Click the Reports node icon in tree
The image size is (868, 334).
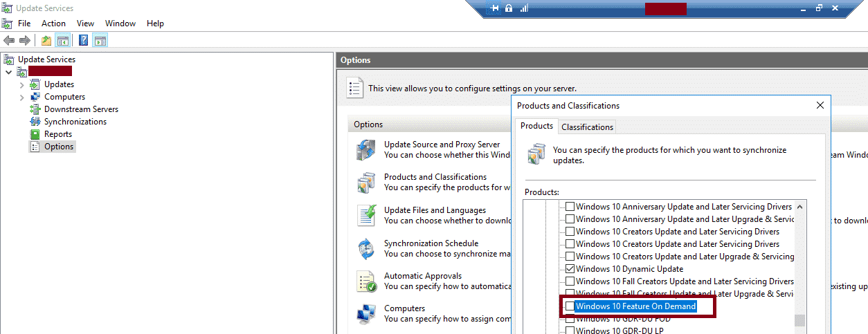[x=36, y=134]
